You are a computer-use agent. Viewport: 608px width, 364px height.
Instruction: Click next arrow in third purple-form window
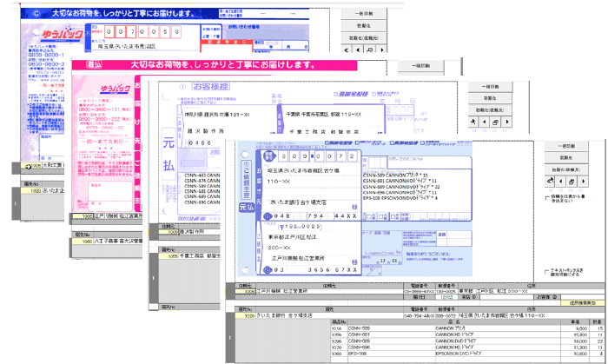point(506,122)
